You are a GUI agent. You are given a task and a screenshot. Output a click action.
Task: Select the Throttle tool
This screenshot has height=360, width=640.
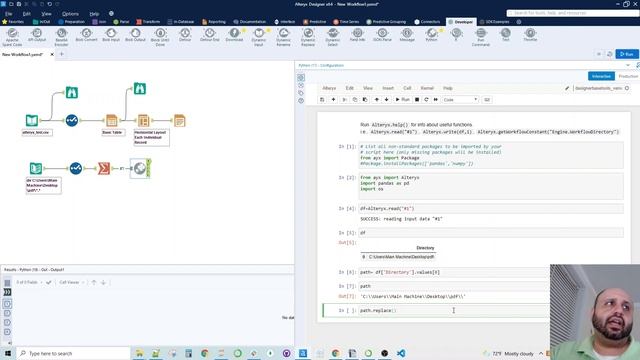point(530,35)
